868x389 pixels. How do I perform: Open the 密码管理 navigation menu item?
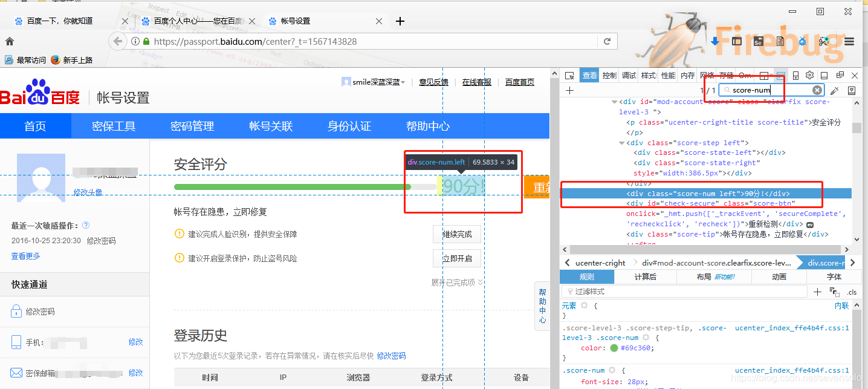click(193, 126)
